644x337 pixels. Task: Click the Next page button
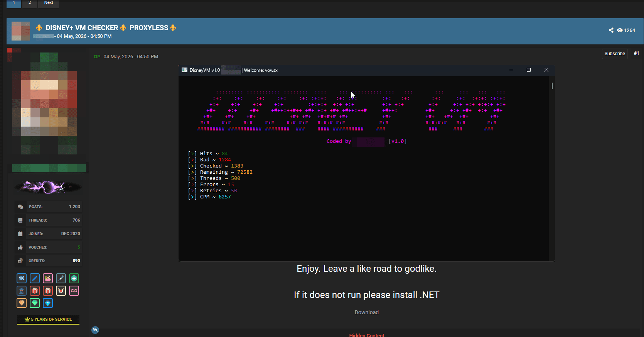pos(49,3)
